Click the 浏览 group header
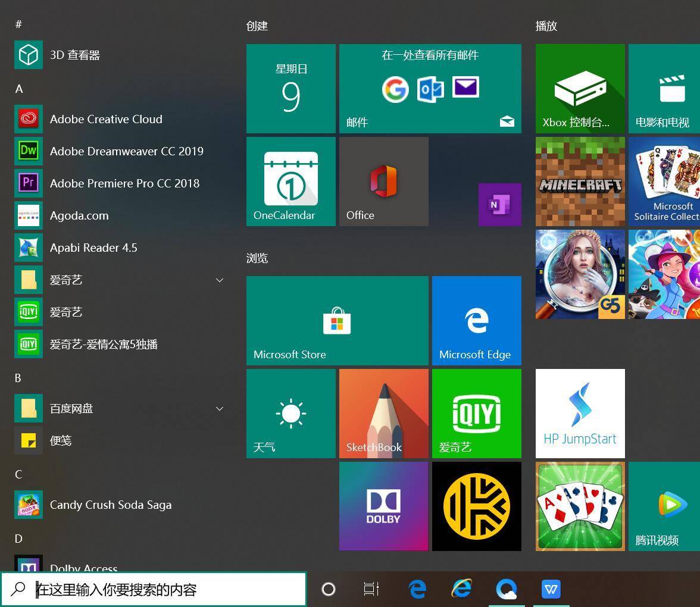 coord(257,258)
